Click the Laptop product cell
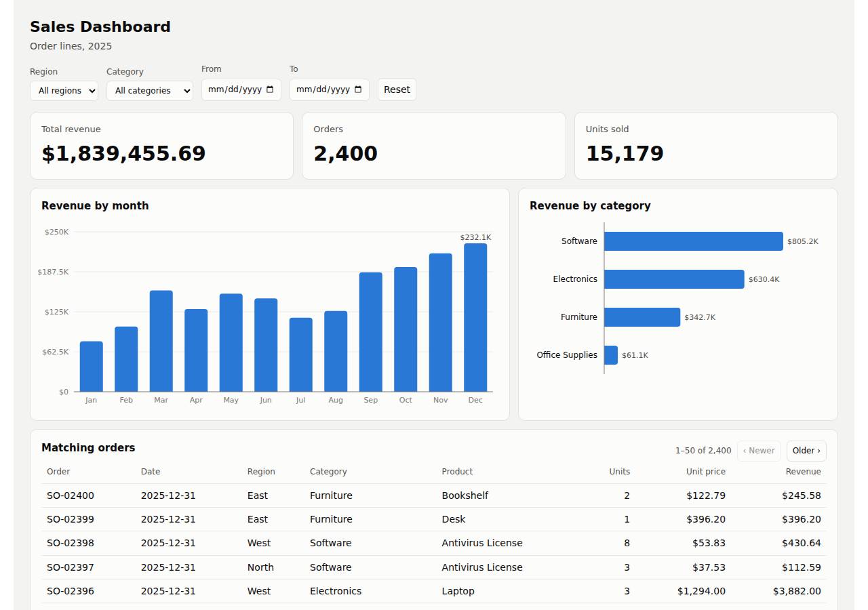Screen dimensions: 868x610 click(458, 591)
